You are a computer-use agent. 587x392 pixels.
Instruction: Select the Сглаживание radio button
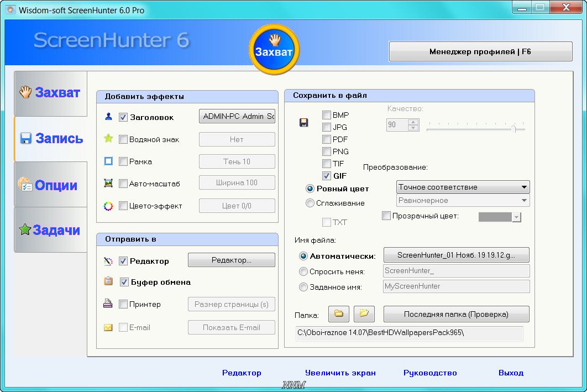click(x=310, y=203)
